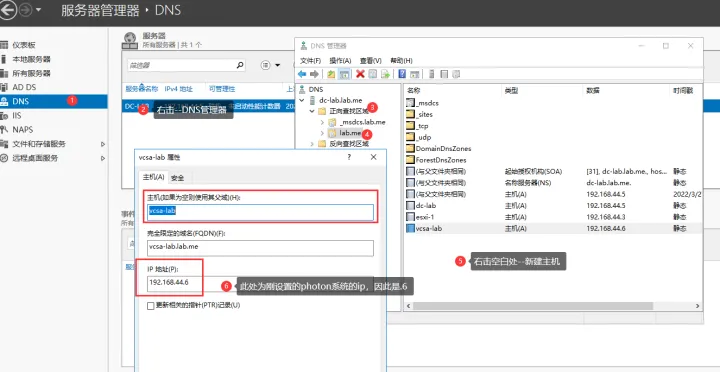The height and width of the screenshot is (372, 720).
Task: Click the up-one-level folder icon in toolbar
Action: (x=331, y=74)
